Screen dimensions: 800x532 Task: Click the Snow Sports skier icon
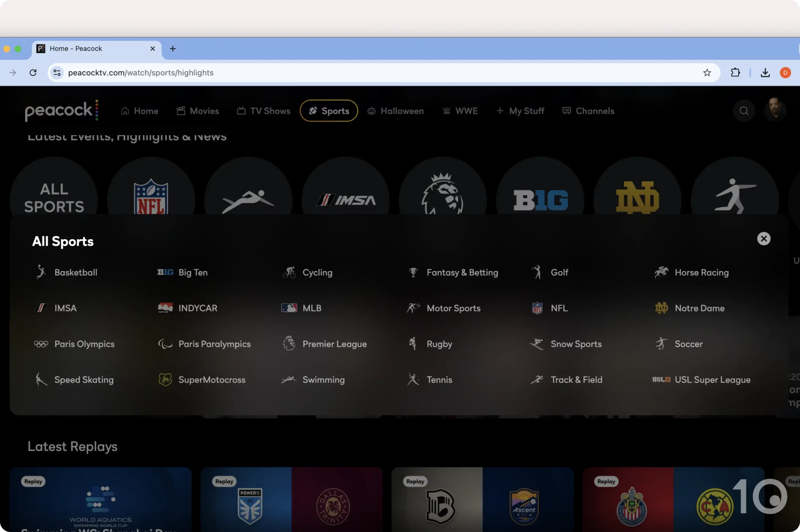pyautogui.click(x=537, y=344)
